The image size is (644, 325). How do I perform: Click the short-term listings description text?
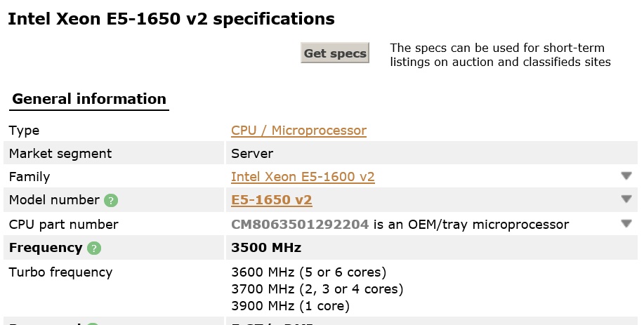(500, 55)
